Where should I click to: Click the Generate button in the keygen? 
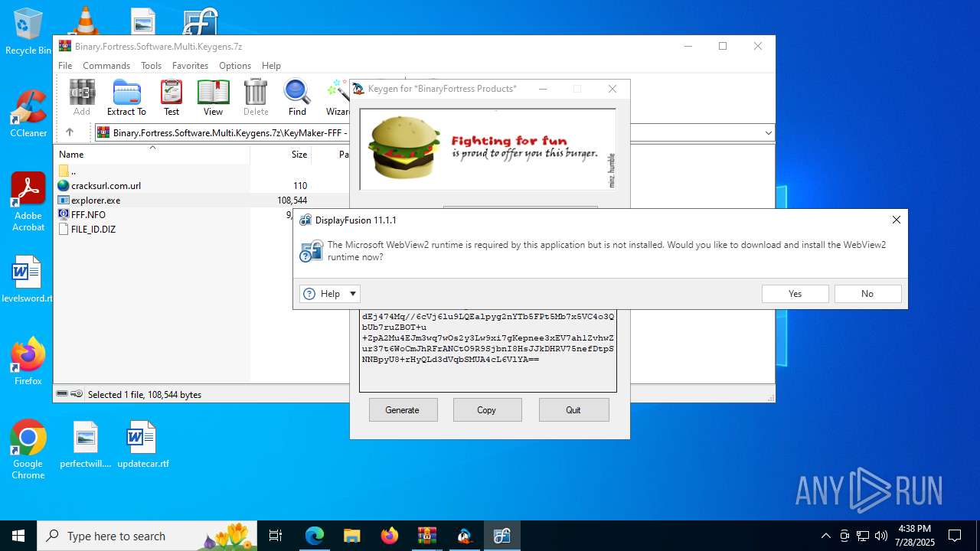click(x=403, y=410)
